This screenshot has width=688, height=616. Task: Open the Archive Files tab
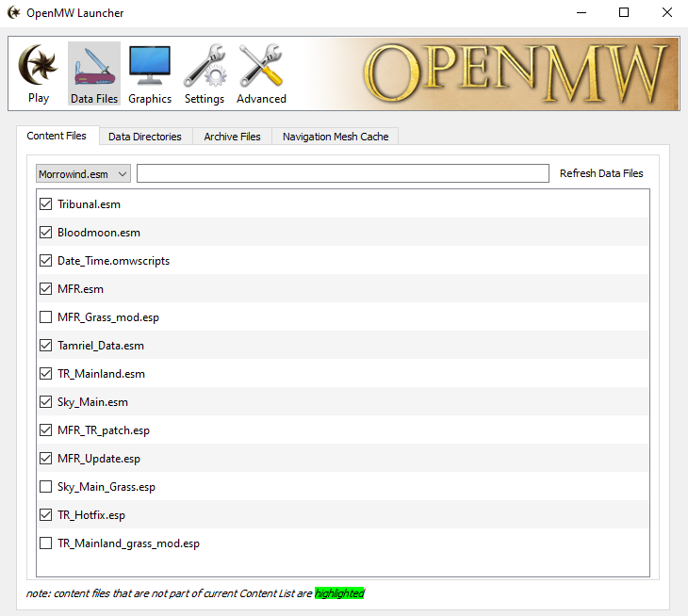coord(232,137)
